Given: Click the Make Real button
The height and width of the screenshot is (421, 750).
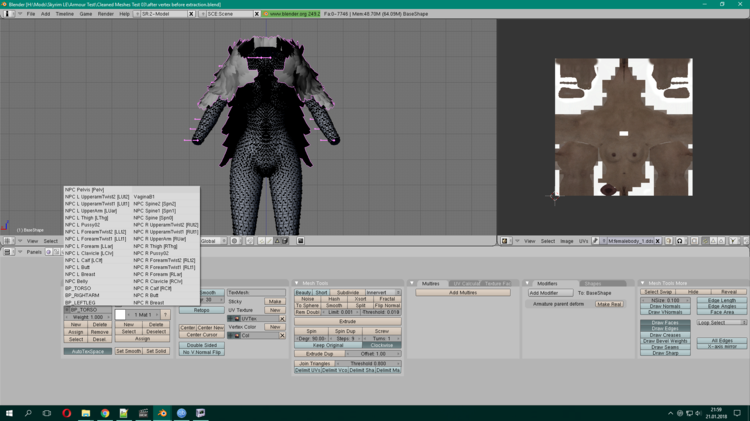Looking at the screenshot, I should click(x=609, y=304).
